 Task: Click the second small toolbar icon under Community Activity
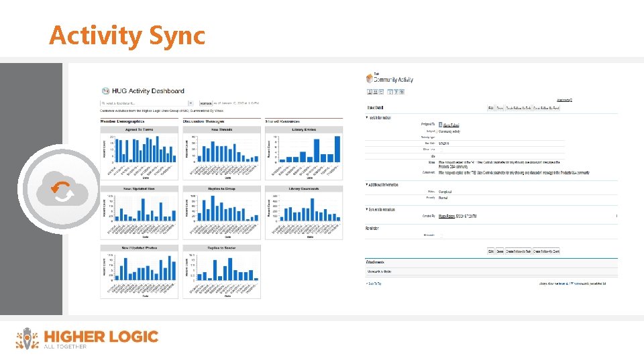[x=375, y=92]
